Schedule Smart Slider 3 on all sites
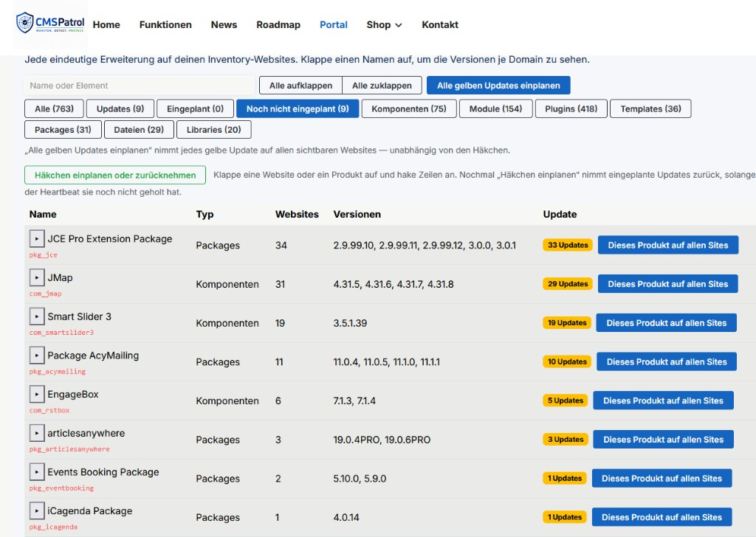Screen dimensions: 756x537 (x=667, y=322)
